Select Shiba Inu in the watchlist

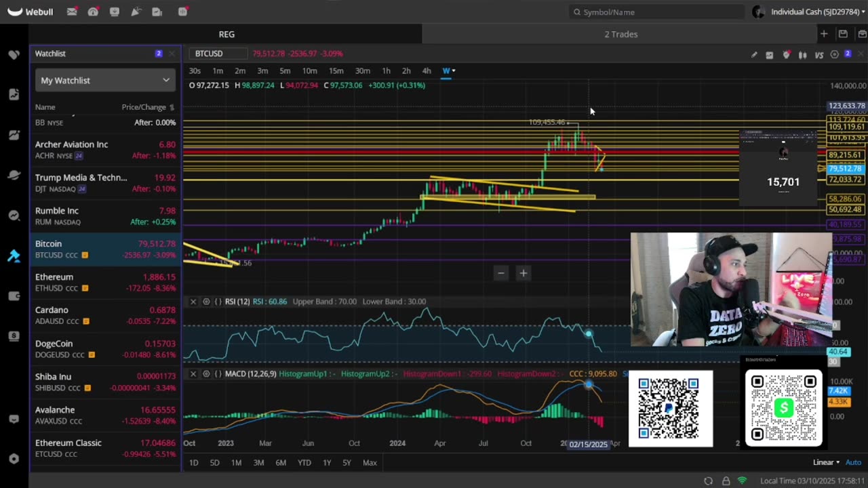click(105, 382)
